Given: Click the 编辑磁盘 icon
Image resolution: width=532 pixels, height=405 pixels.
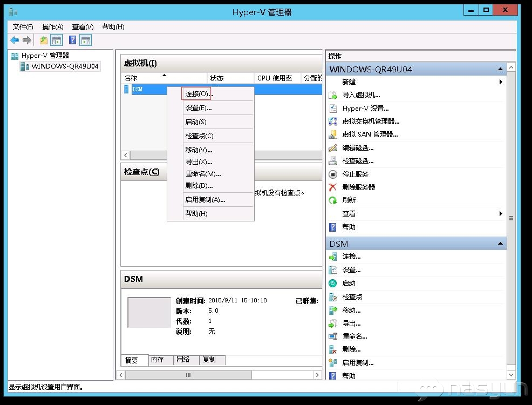Looking at the screenshot, I should point(333,147).
